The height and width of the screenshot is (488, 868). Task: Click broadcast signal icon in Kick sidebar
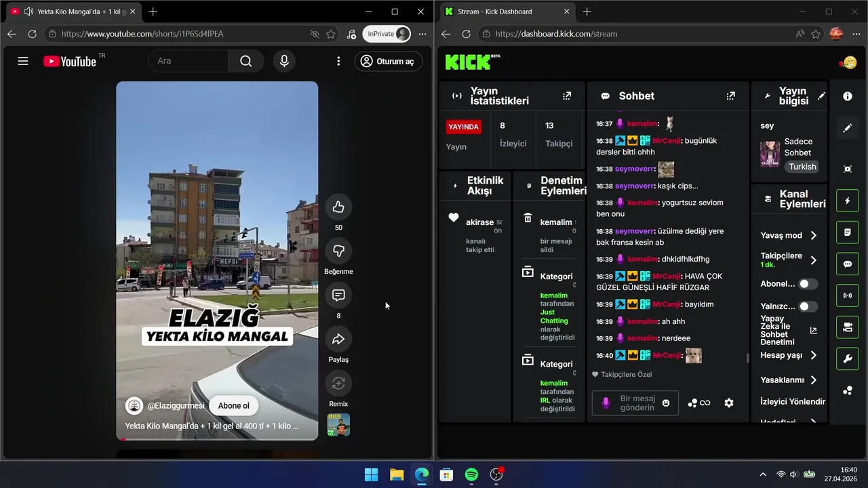tap(848, 296)
